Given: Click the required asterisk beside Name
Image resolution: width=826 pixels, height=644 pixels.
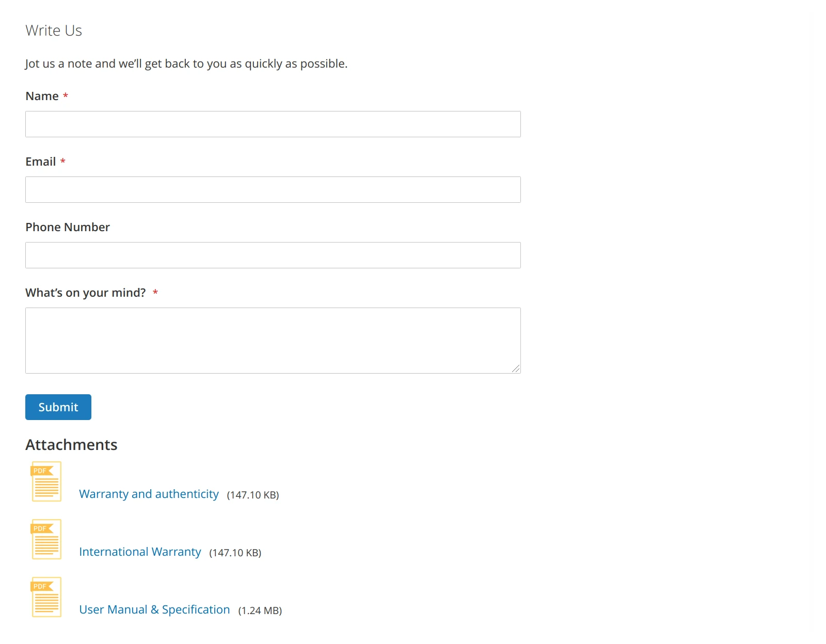Looking at the screenshot, I should (x=66, y=95).
